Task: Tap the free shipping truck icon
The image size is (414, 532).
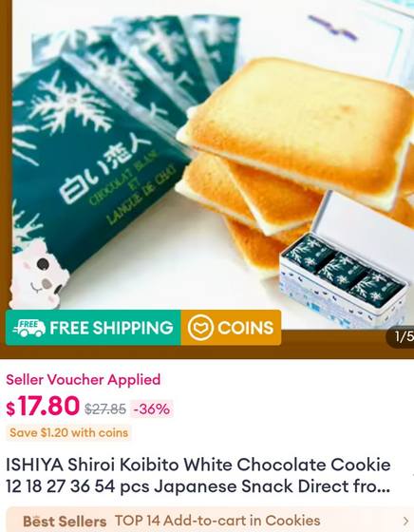Action: click(28, 328)
